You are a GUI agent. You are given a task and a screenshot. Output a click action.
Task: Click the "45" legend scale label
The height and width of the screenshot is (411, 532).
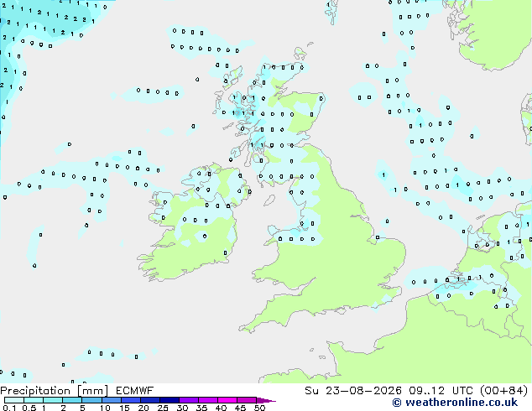tap(240, 408)
